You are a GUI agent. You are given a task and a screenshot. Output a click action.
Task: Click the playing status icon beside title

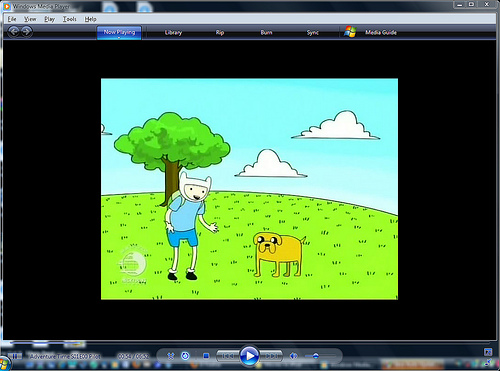[15, 356]
